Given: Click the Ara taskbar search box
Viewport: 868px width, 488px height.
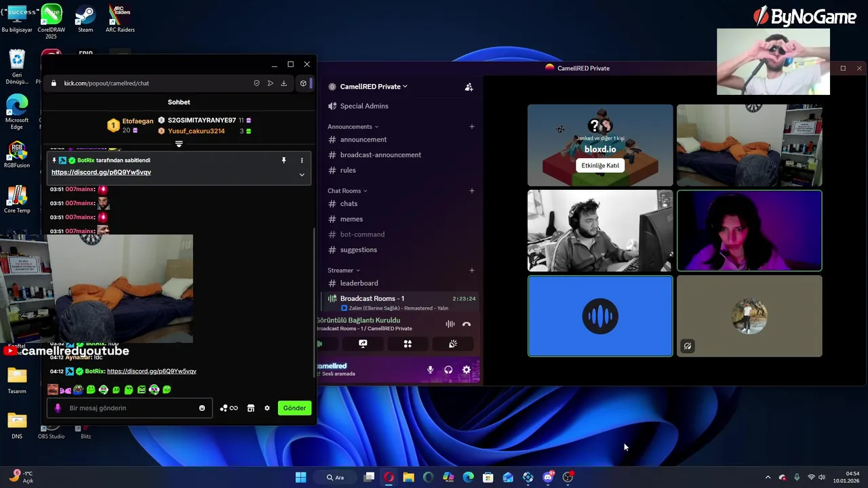Looking at the screenshot, I should 336,477.
